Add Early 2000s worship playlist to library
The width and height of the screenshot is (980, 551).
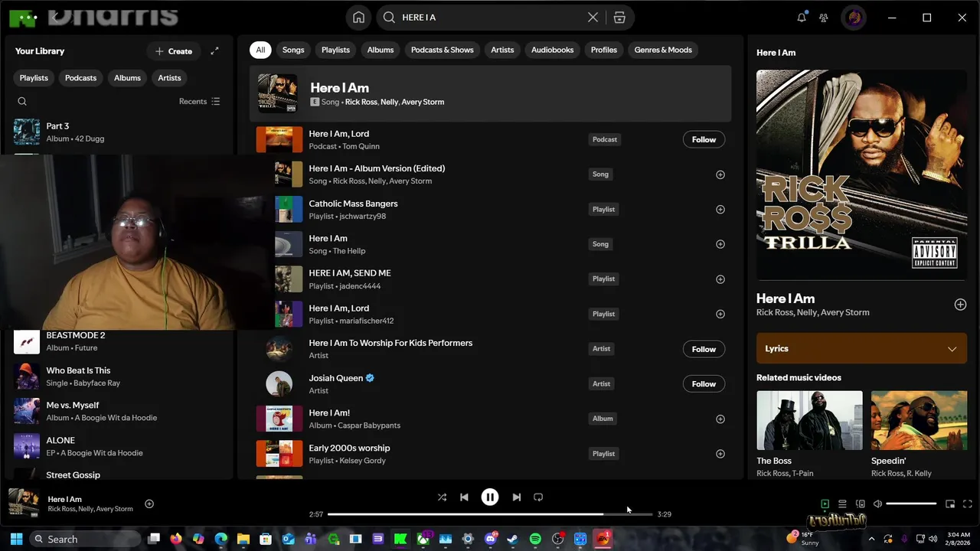click(720, 454)
